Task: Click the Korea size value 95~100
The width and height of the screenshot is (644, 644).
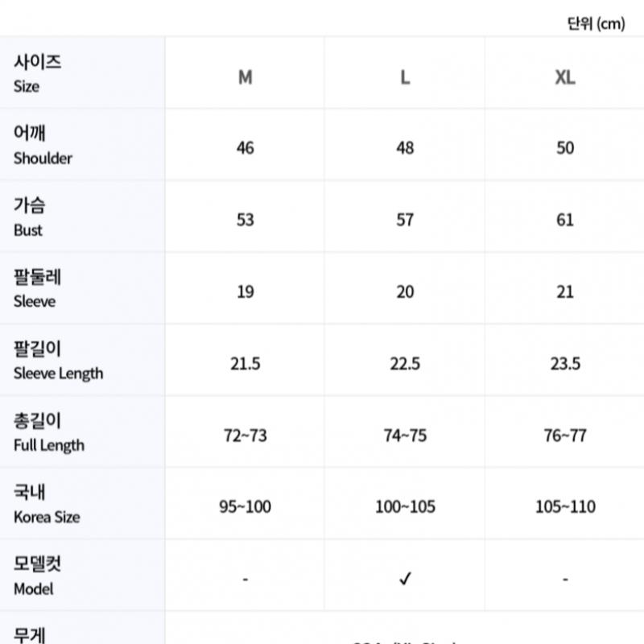Action: (246, 507)
